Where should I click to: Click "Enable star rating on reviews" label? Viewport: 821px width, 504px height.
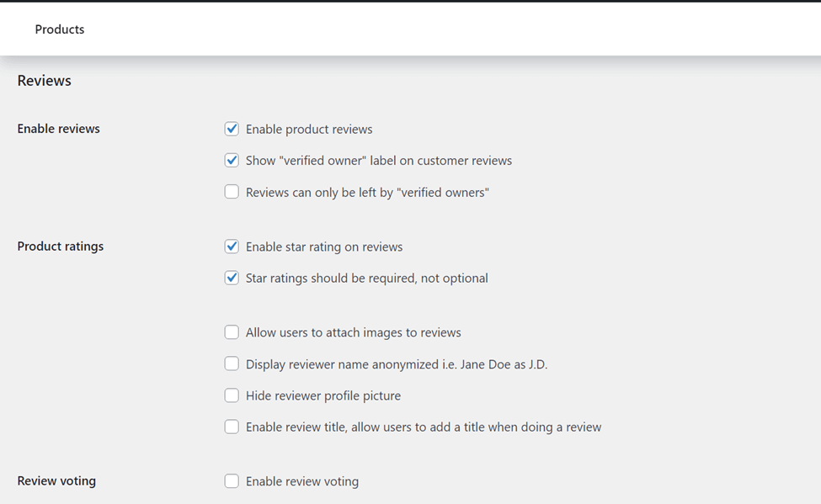coord(324,247)
